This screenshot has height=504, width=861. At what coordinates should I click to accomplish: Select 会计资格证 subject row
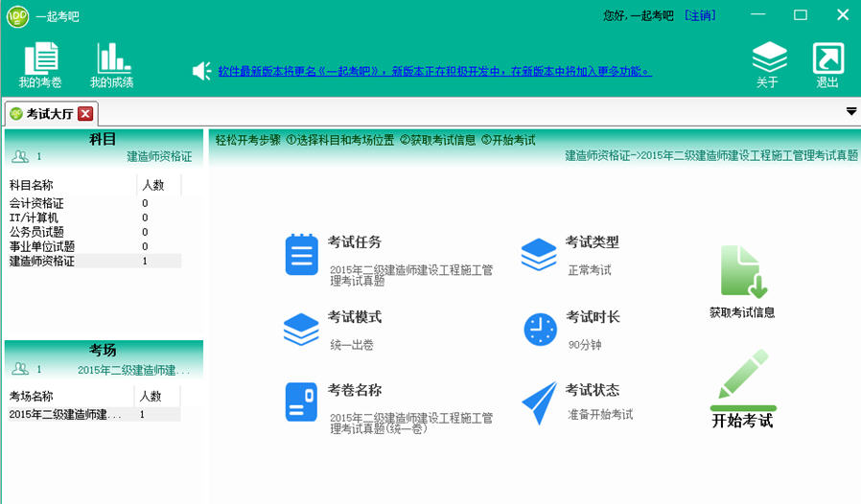pyautogui.click(x=95, y=203)
